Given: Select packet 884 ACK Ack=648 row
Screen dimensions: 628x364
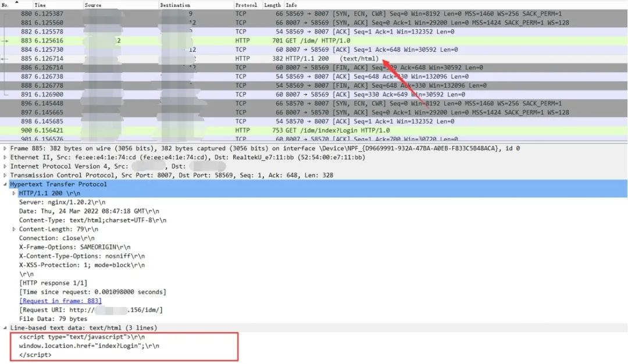Looking at the screenshot, I should [314, 49].
